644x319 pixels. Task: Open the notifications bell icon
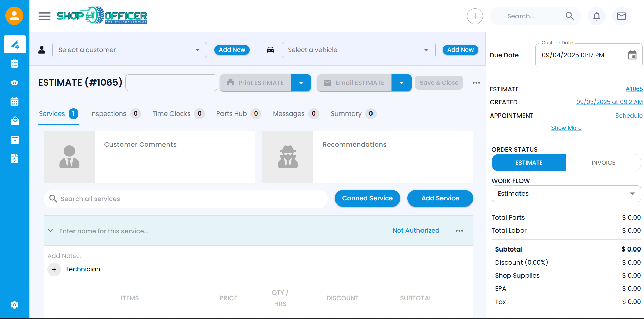[x=596, y=16]
